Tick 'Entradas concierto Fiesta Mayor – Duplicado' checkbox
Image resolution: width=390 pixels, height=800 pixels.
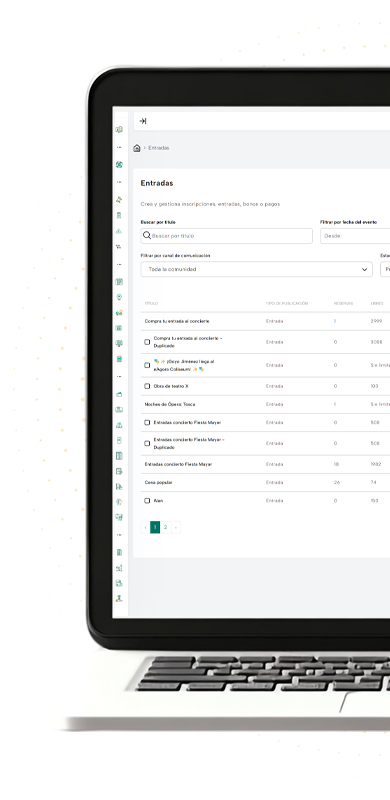147,443
